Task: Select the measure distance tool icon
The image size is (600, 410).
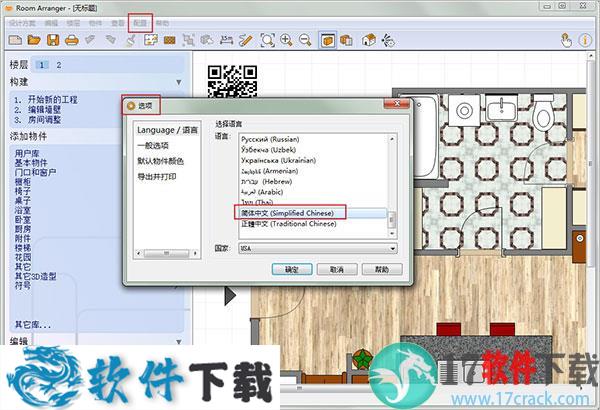Action: pyautogui.click(x=227, y=40)
